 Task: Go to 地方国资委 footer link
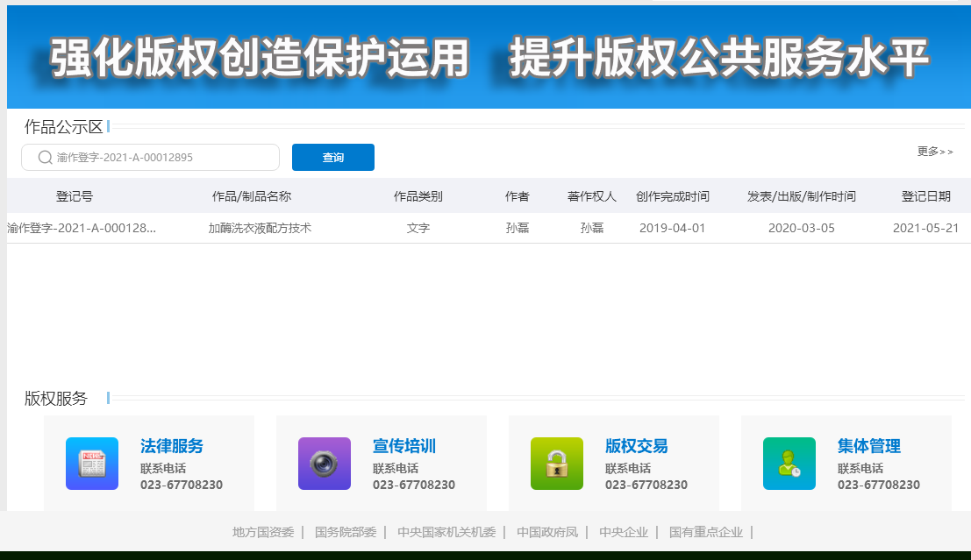[263, 532]
